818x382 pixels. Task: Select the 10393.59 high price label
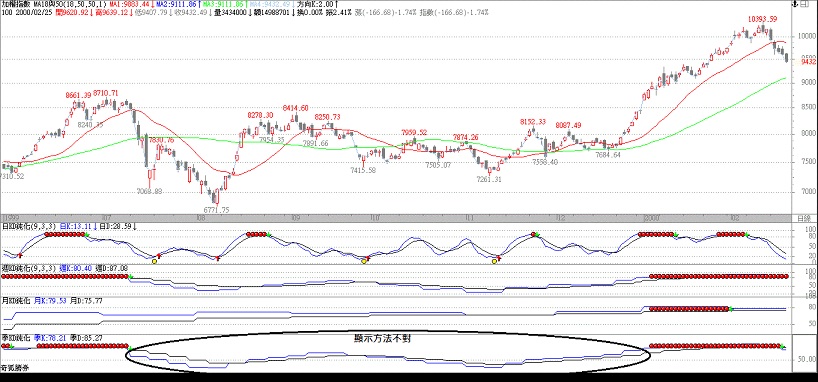pos(763,19)
